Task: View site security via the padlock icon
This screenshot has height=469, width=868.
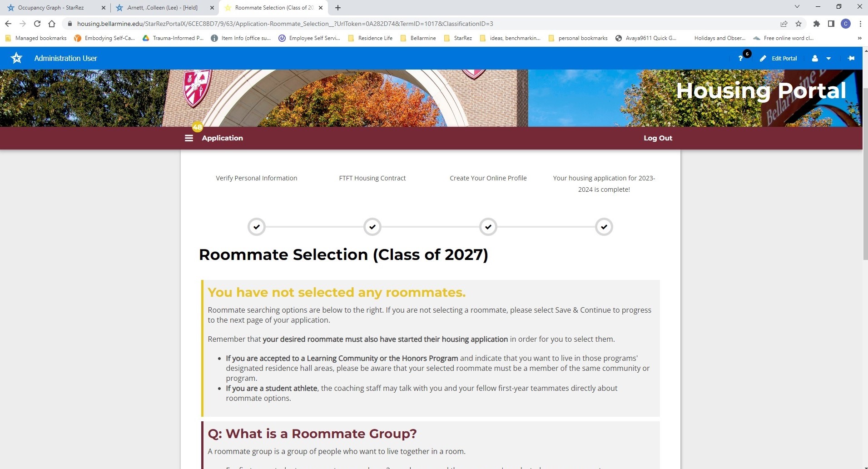Action: (x=70, y=24)
